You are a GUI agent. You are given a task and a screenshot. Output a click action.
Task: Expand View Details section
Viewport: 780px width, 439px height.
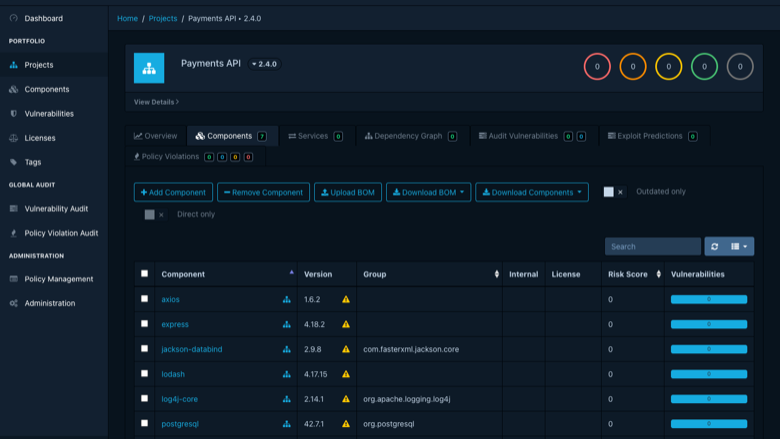point(156,102)
